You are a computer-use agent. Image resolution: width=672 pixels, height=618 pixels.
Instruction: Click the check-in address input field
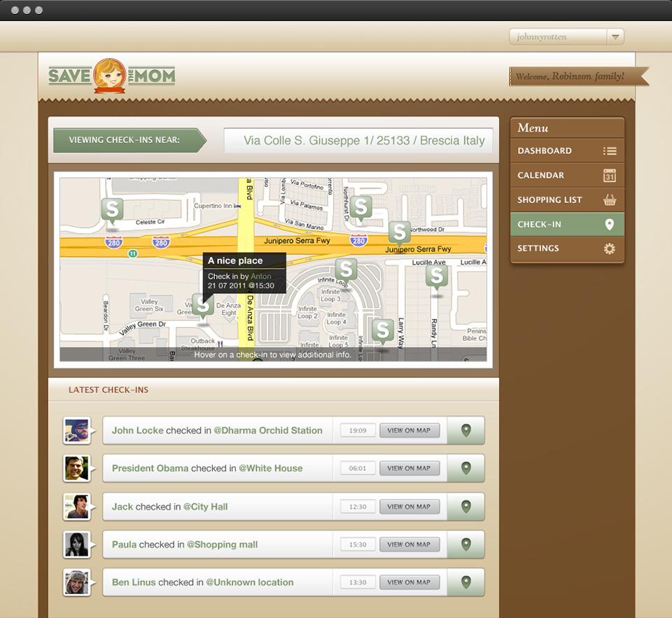pos(358,140)
